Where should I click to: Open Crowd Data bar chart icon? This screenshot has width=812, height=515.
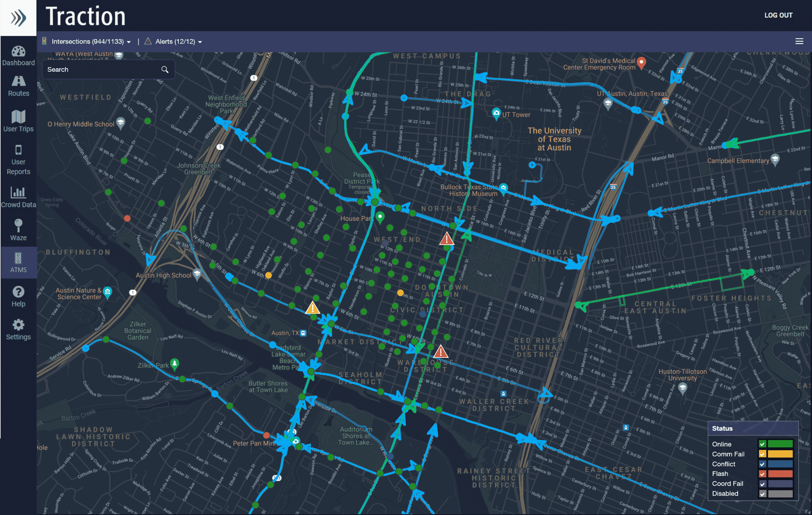(x=18, y=192)
